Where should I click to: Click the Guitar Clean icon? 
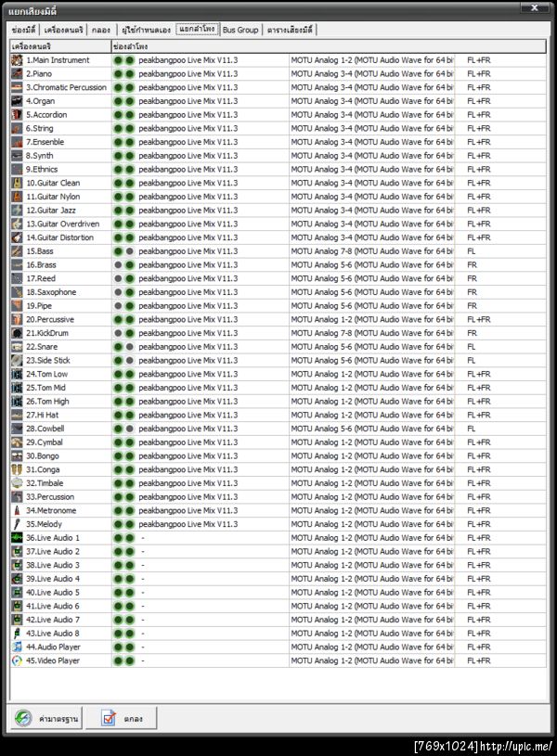click(17, 184)
